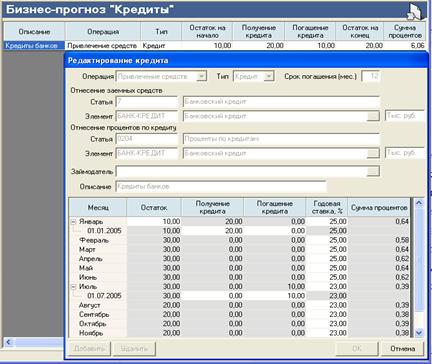Click browse button for loan funds Элемент
432x364 pixels.
click(x=373, y=116)
